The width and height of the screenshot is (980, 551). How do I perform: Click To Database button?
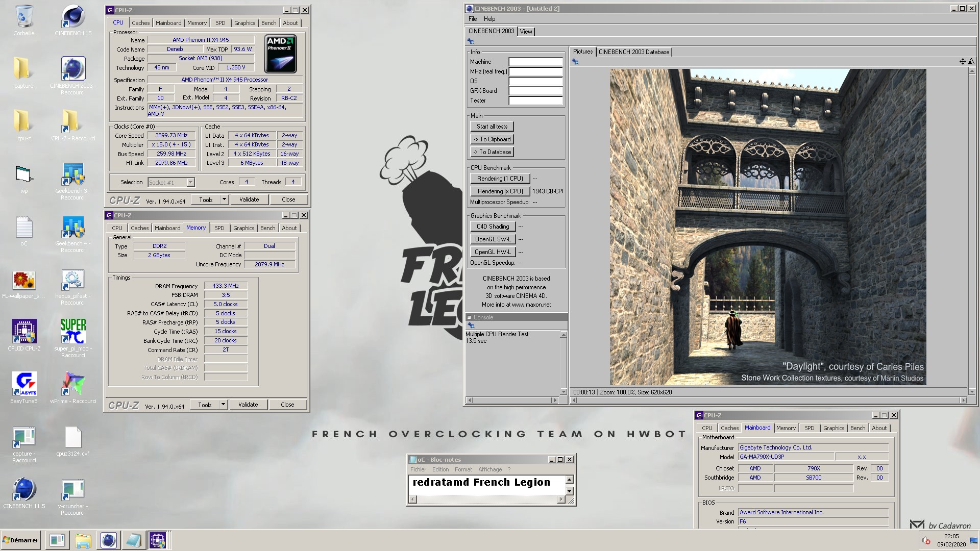click(x=492, y=152)
